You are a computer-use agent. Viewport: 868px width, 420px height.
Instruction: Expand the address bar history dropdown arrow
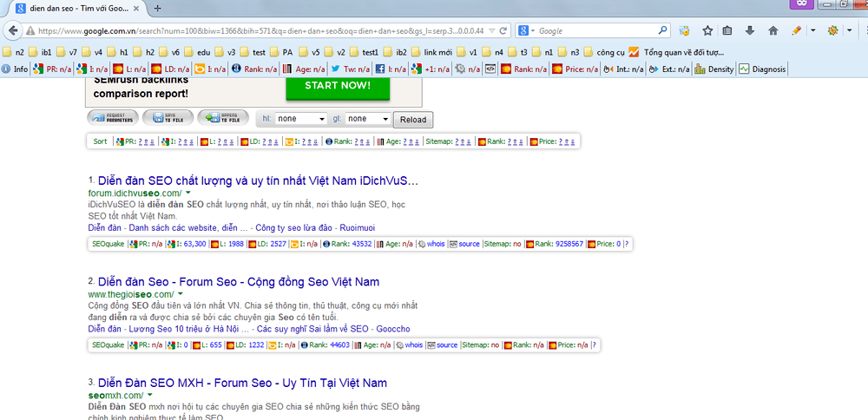491,31
